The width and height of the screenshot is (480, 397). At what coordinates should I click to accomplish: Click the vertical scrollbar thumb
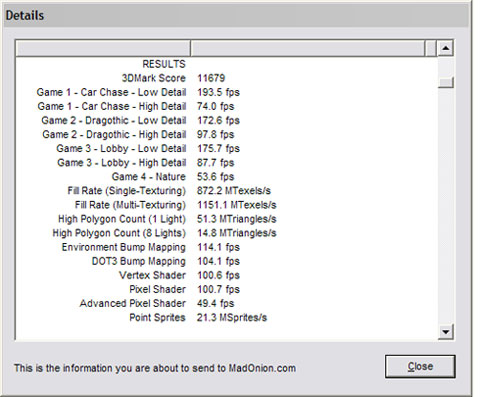(446, 82)
